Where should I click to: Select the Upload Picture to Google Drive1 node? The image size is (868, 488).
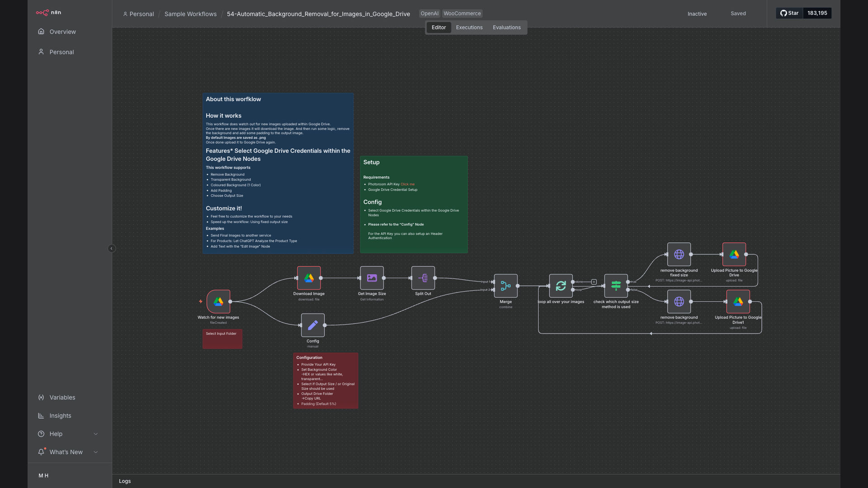pos(738,302)
